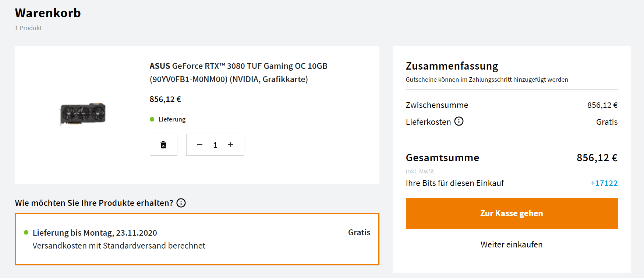Click the Gesamtsumme total amount

(x=597, y=158)
